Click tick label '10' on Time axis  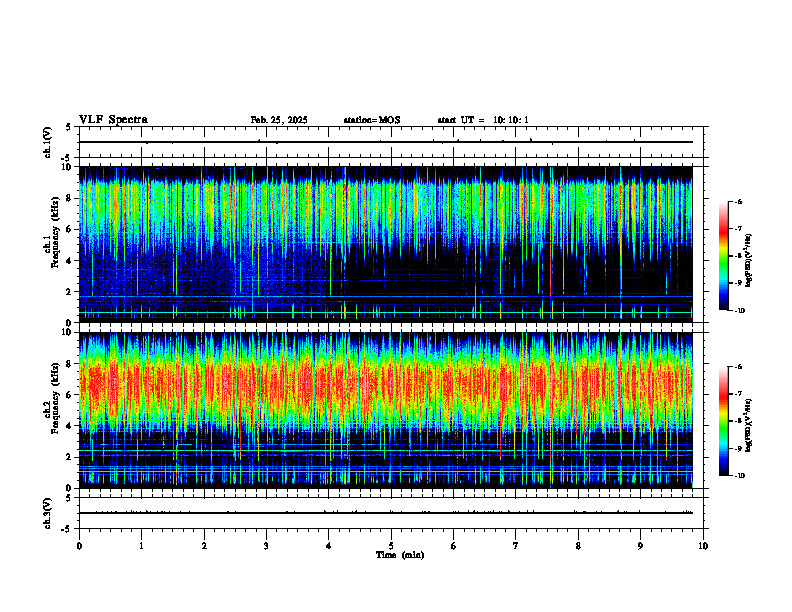[x=703, y=546]
